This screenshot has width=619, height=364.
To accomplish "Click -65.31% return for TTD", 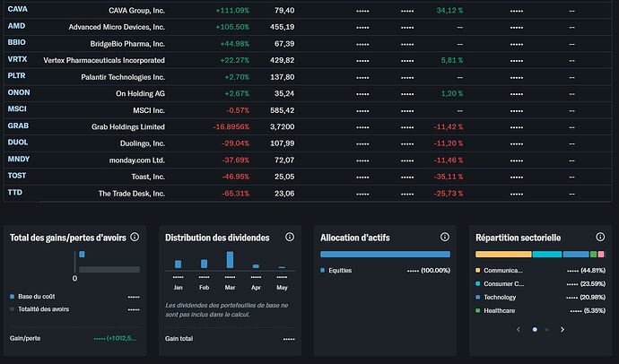I will click(x=236, y=194).
